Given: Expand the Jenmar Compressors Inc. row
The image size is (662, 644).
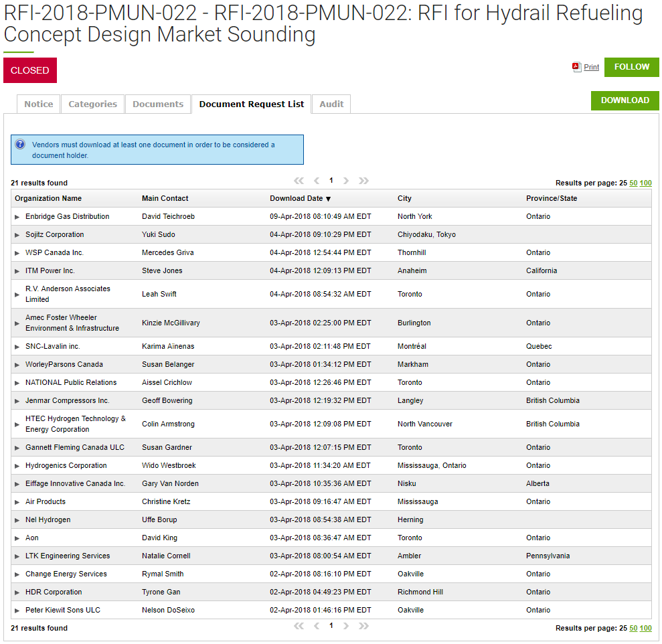Looking at the screenshot, I should point(17,401).
